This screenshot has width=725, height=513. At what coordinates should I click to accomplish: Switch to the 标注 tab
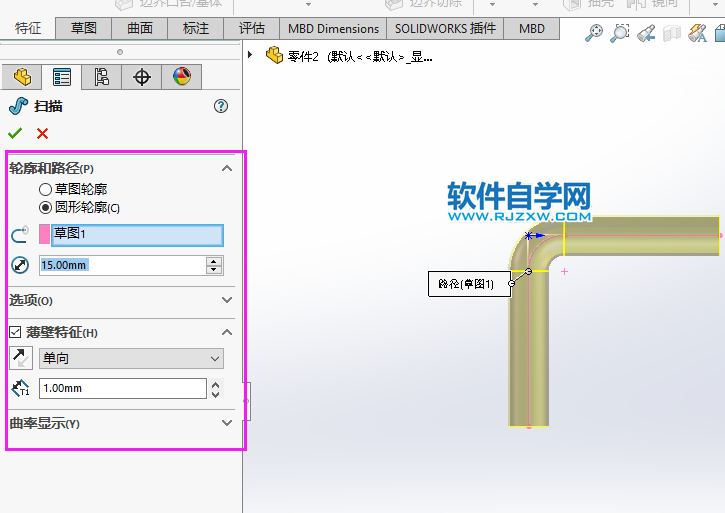(x=196, y=29)
